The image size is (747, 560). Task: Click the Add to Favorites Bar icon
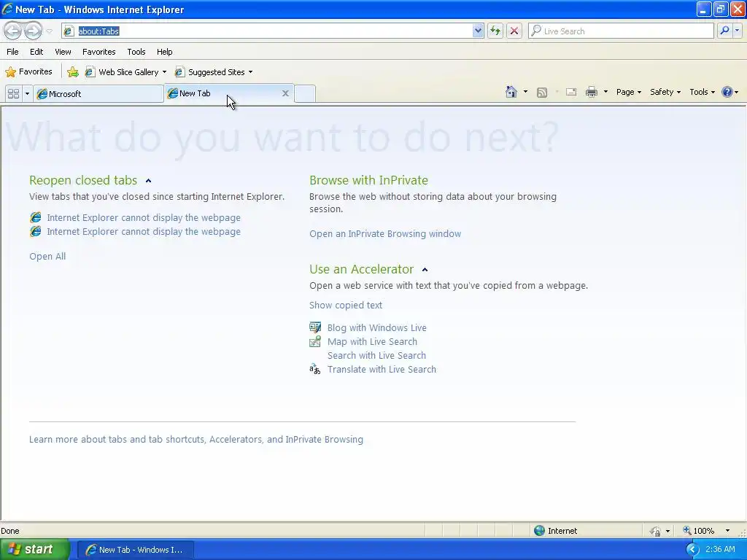pyautogui.click(x=73, y=72)
